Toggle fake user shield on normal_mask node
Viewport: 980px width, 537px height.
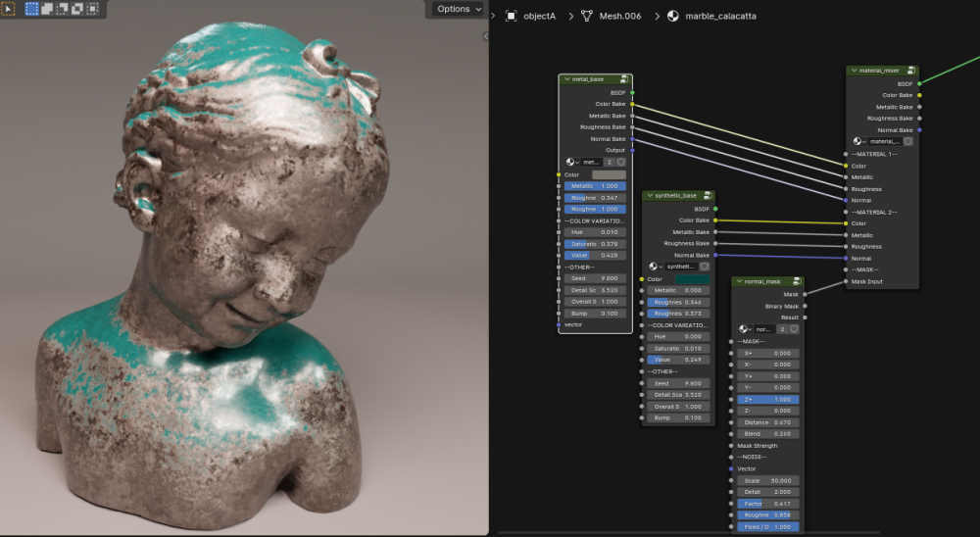pyautogui.click(x=796, y=328)
